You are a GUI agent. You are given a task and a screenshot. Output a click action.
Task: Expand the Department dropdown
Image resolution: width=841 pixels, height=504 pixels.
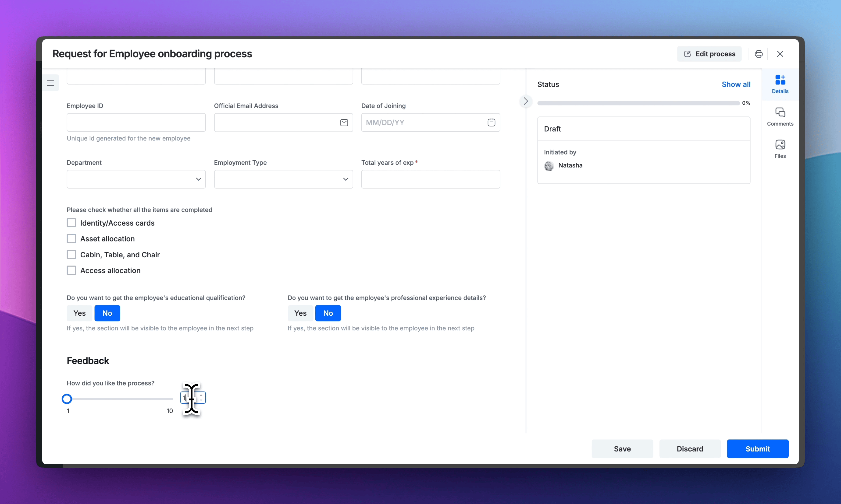click(136, 179)
